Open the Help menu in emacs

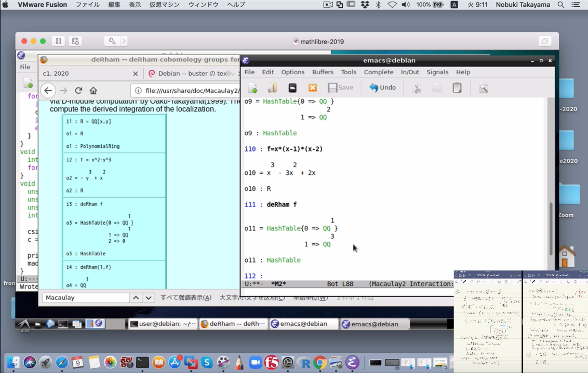click(463, 72)
